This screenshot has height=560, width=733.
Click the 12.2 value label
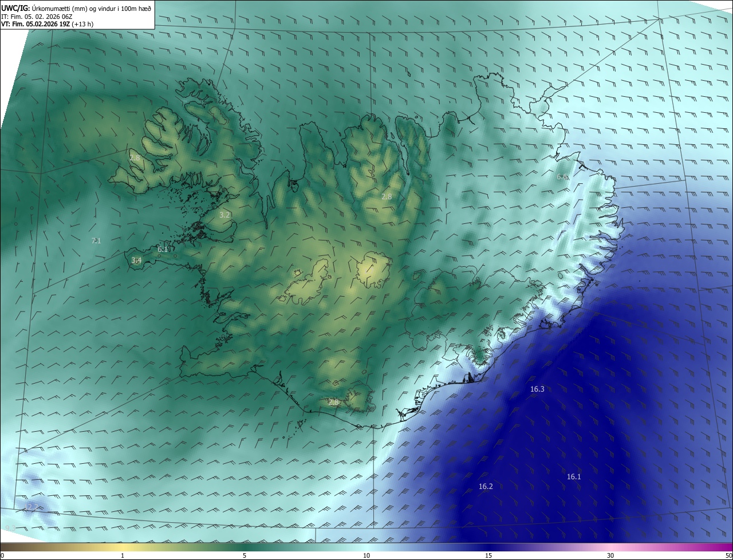(x=30, y=507)
